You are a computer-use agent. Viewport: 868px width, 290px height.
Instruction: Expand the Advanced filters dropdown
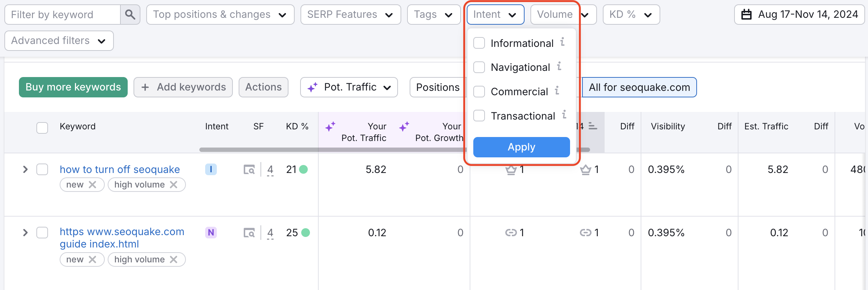[59, 41]
